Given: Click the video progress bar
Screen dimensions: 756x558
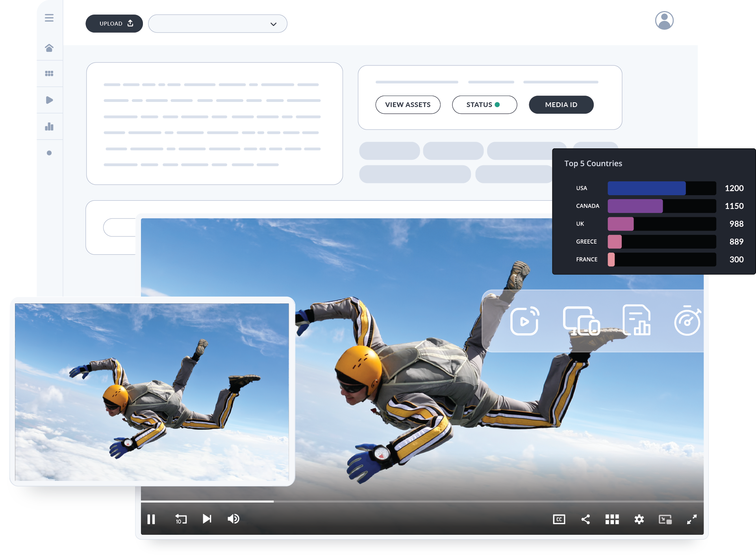Looking at the screenshot, I should [x=394, y=502].
